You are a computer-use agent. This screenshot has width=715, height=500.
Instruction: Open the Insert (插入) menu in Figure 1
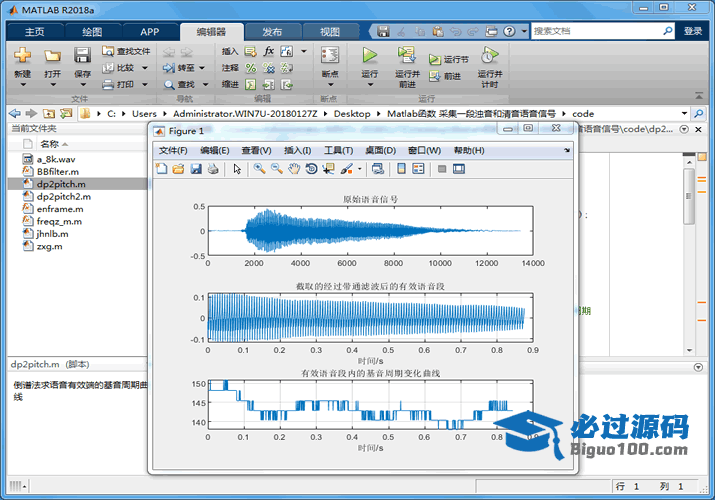click(297, 150)
